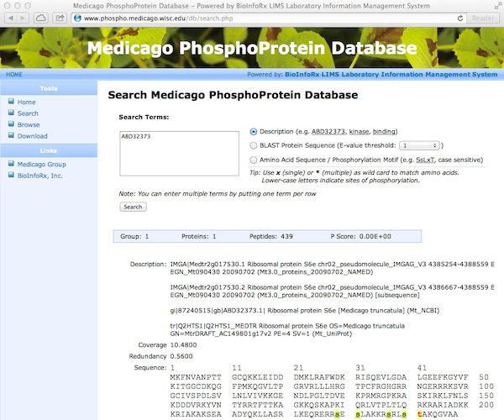Select the Description search radio button
The width and height of the screenshot is (504, 420).
[254, 131]
